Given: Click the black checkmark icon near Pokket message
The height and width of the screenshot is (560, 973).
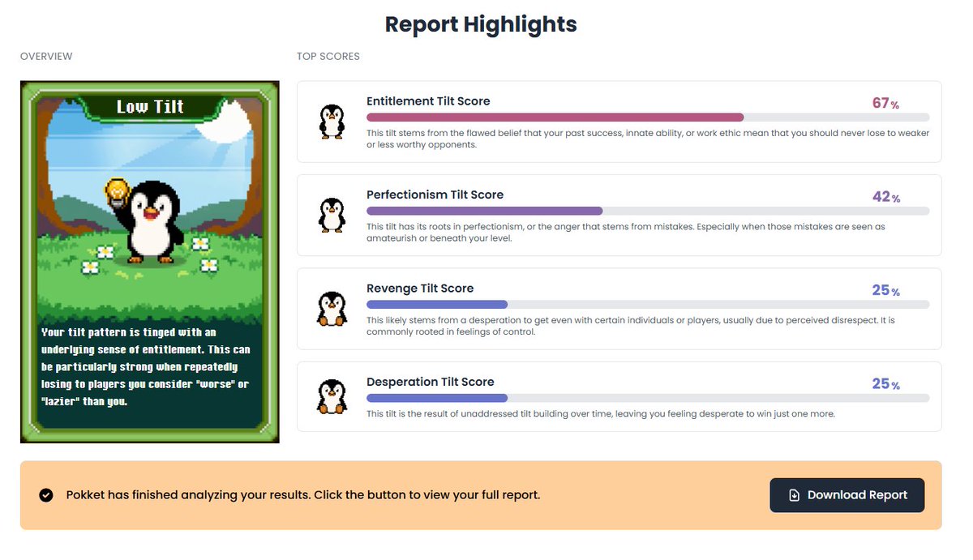Looking at the screenshot, I should click(46, 495).
